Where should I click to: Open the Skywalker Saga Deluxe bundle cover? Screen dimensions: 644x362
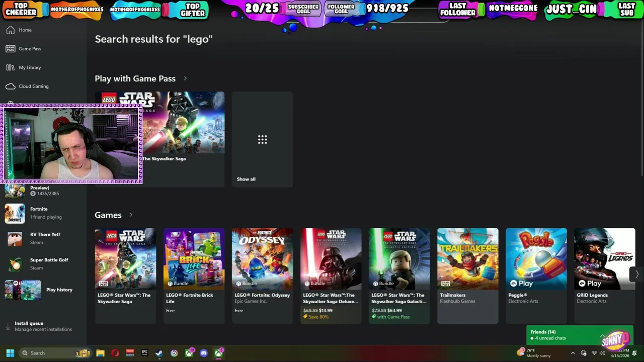(x=331, y=259)
